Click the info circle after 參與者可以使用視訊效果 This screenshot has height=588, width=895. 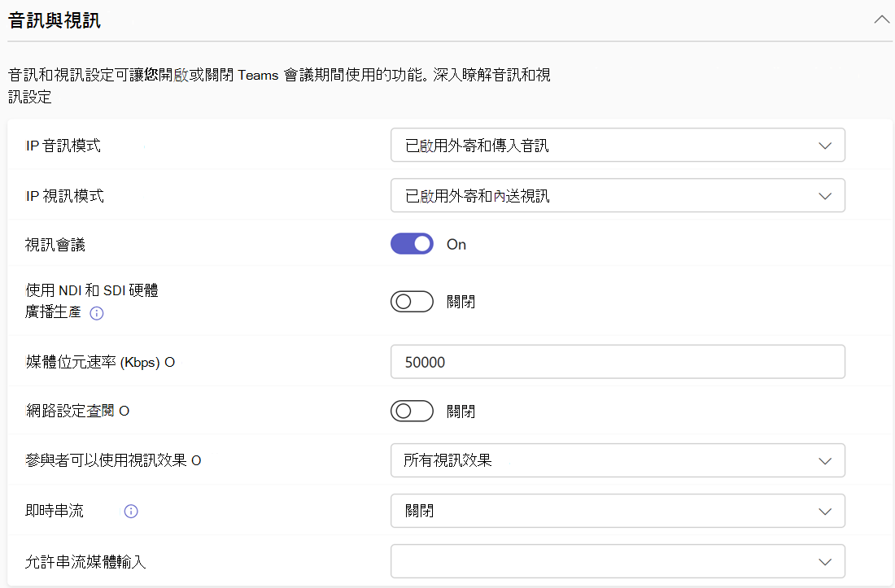pos(196,461)
